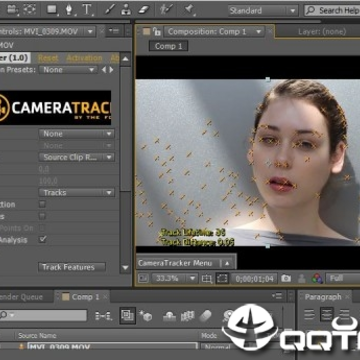Open the timeline panel menu icon
The image size is (360, 360).
pos(277,296)
